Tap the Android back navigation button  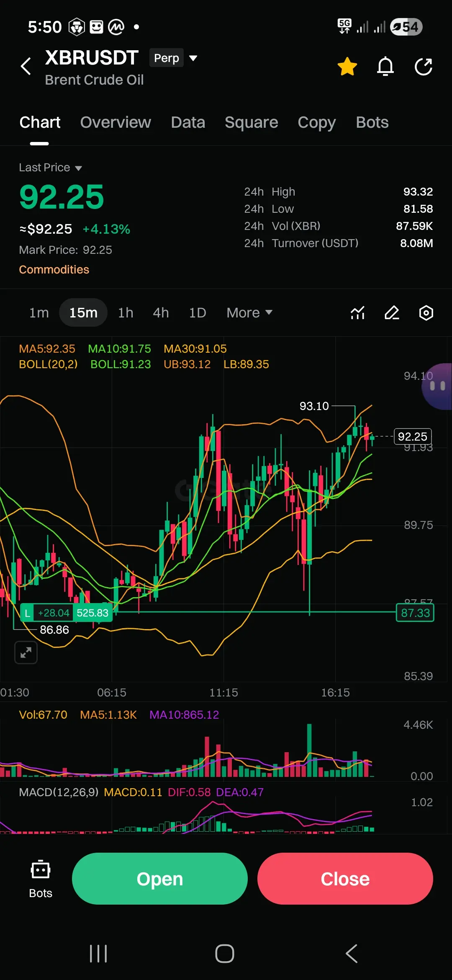click(352, 954)
